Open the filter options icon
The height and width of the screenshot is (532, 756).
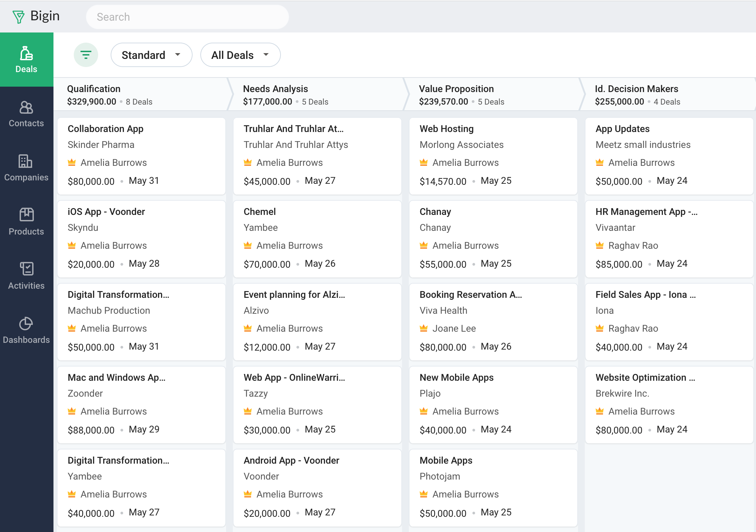(86, 54)
